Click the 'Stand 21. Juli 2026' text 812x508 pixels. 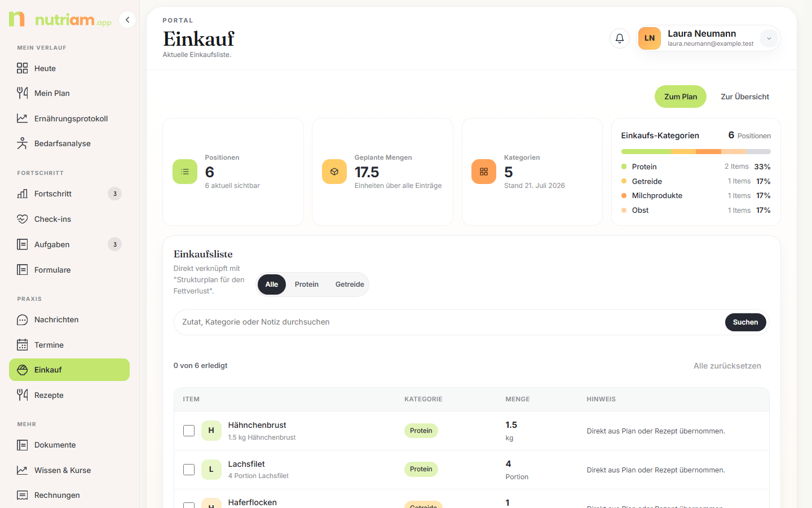535,186
